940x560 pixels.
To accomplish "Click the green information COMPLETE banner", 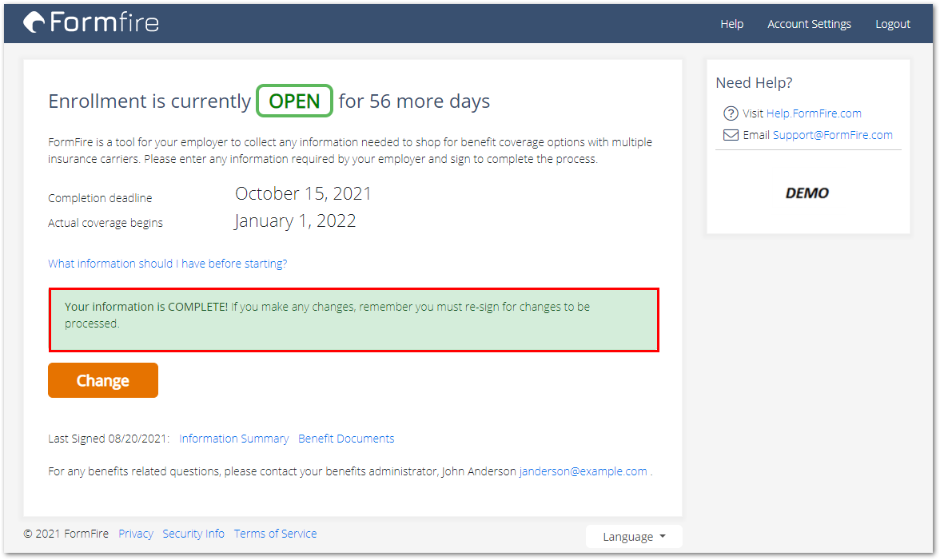I will coord(353,320).
